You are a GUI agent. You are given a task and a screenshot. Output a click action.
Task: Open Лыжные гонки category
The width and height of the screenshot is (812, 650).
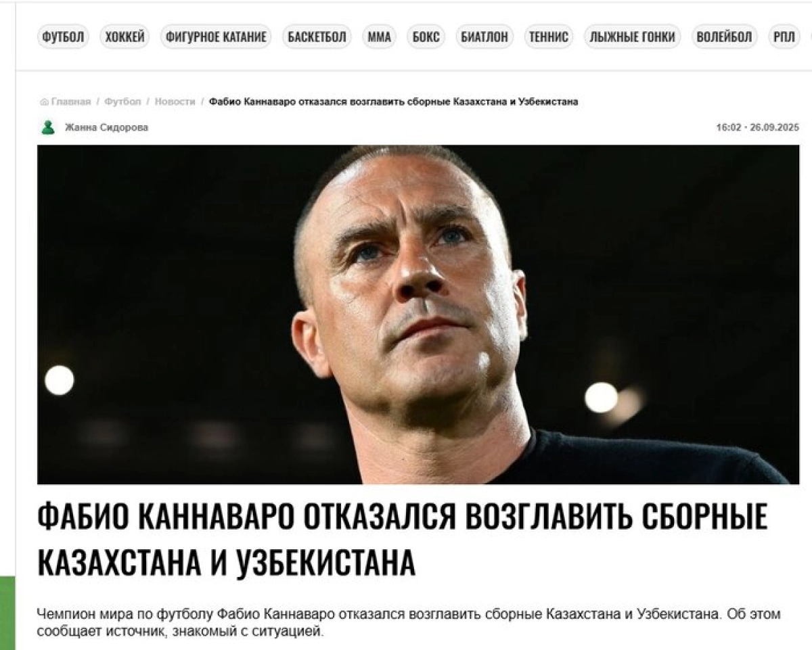click(632, 37)
